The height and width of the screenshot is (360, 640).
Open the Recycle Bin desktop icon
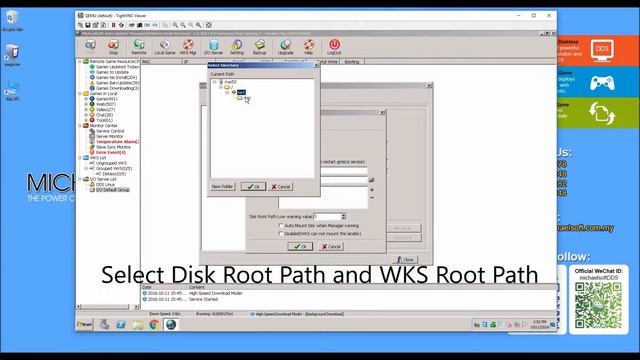click(x=12, y=20)
